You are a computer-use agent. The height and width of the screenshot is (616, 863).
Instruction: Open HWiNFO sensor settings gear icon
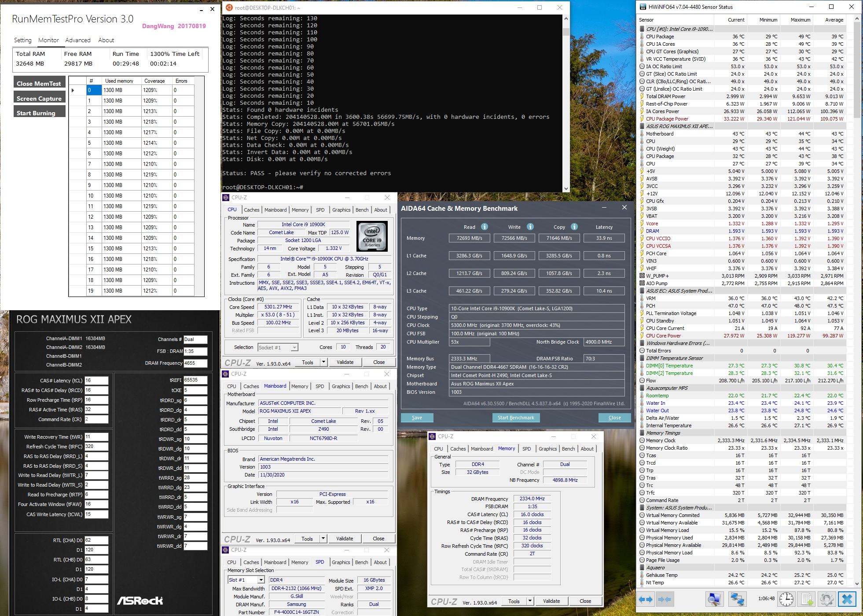pyautogui.click(x=826, y=599)
